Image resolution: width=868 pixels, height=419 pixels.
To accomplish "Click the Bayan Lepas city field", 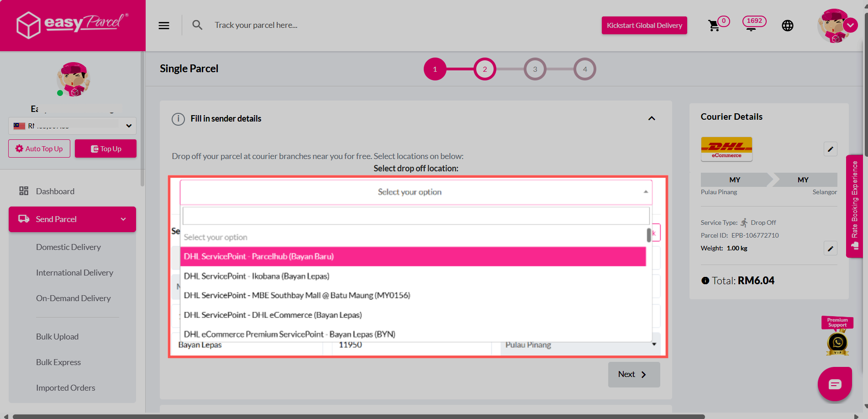I will pos(247,345).
